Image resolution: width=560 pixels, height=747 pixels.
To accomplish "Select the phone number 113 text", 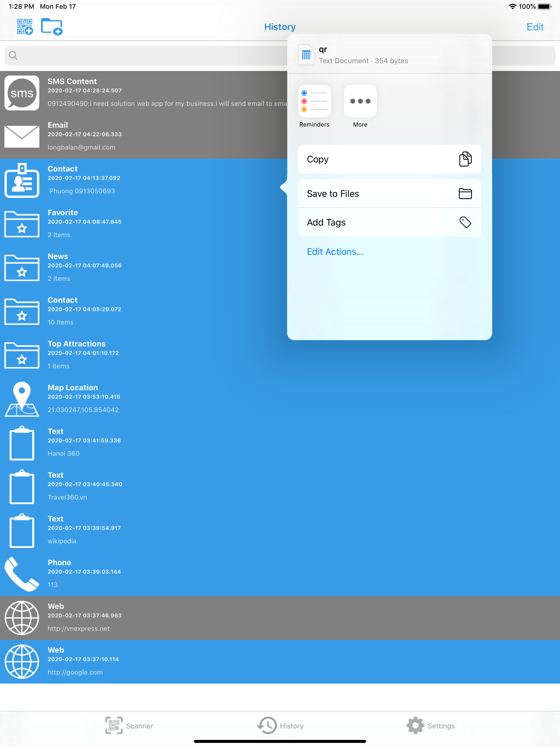I will [x=52, y=585].
